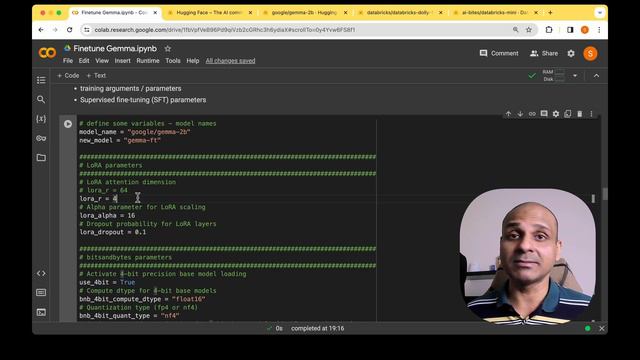
Task: Add a new Code cell
Action: [68, 76]
